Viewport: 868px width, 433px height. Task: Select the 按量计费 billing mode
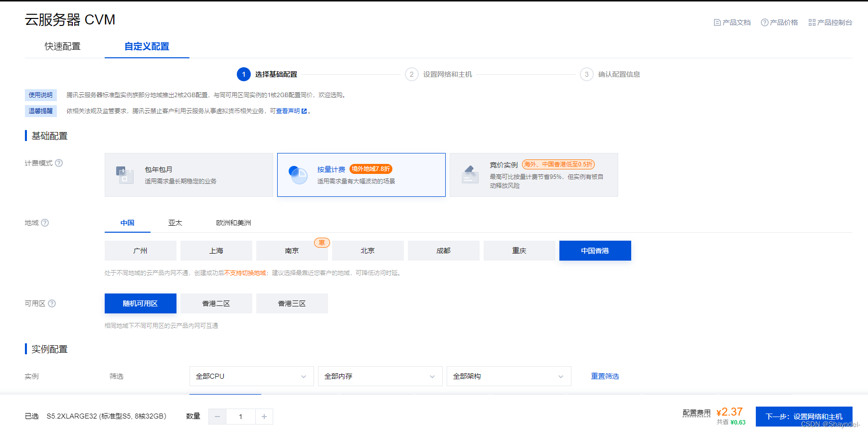coord(361,175)
